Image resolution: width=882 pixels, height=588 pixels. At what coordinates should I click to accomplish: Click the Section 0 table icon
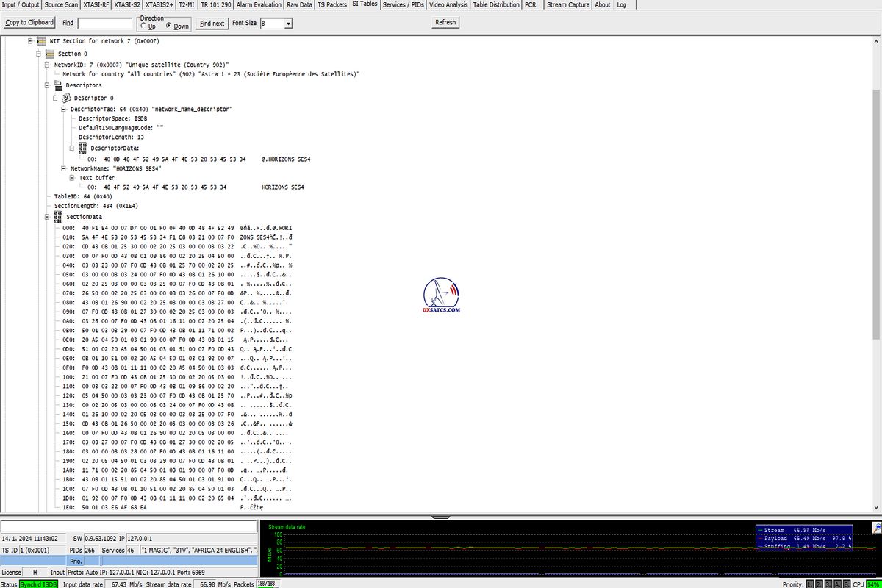pos(49,54)
